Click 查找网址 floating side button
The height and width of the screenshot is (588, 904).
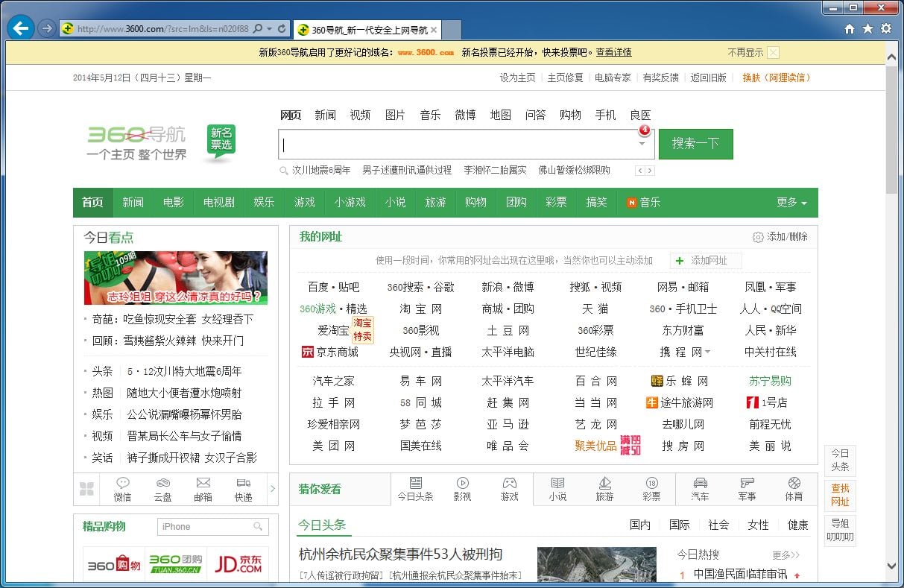[840, 495]
